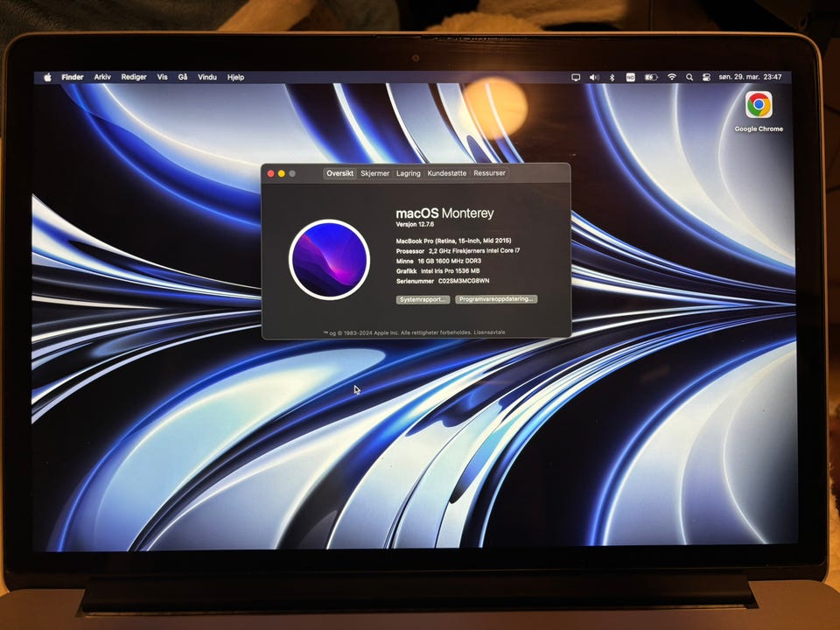This screenshot has width=840, height=630.
Task: Click the Systemrapport button
Action: click(423, 299)
